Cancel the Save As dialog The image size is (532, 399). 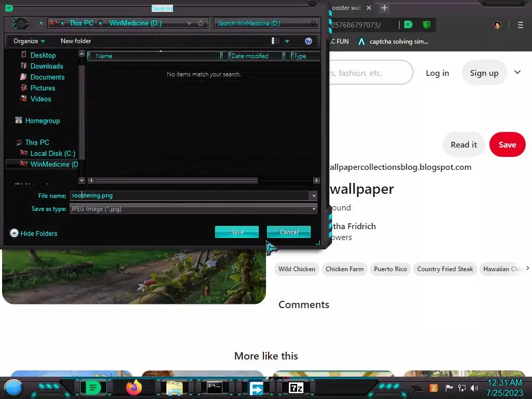click(289, 232)
